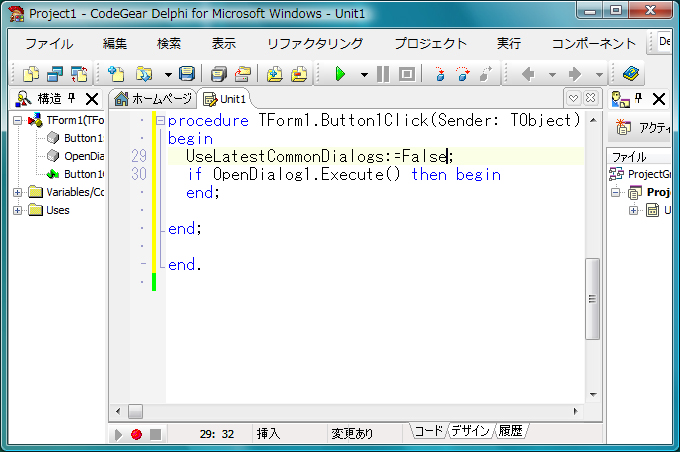This screenshot has height=452, width=680.
Task: Open the Back arrow history dropdown
Action: [552, 75]
